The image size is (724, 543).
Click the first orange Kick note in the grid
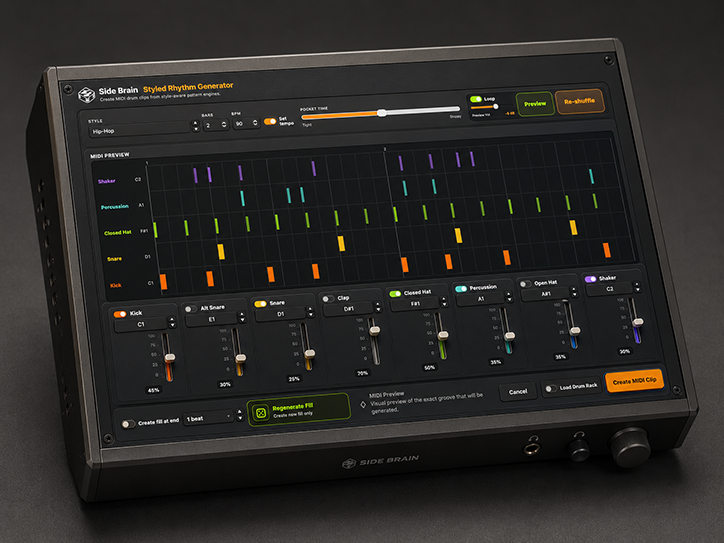[x=163, y=282]
